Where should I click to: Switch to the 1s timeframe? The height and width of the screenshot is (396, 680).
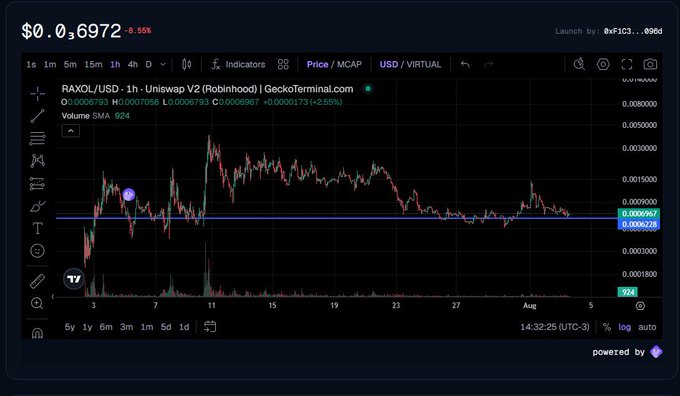click(x=31, y=65)
